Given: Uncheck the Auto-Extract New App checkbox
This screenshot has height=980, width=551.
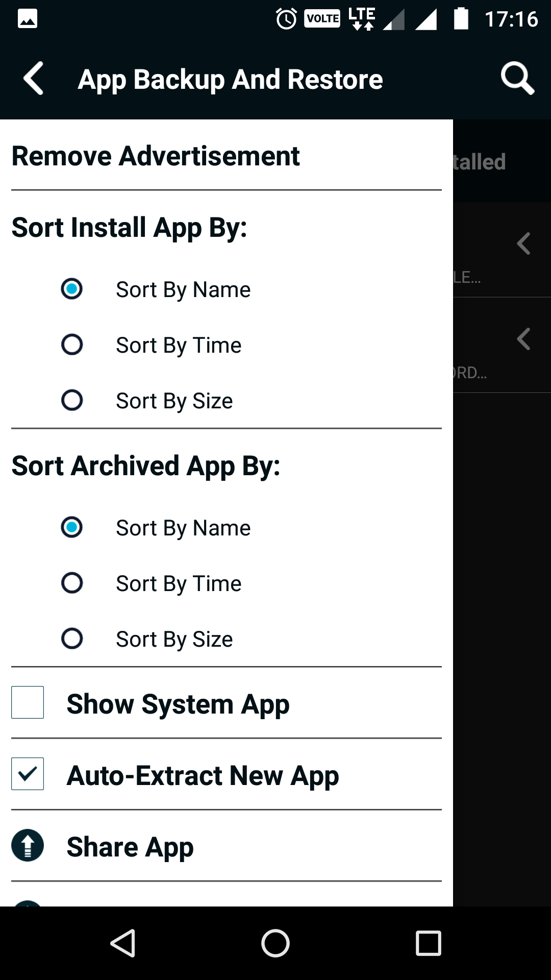Looking at the screenshot, I should pos(28,774).
